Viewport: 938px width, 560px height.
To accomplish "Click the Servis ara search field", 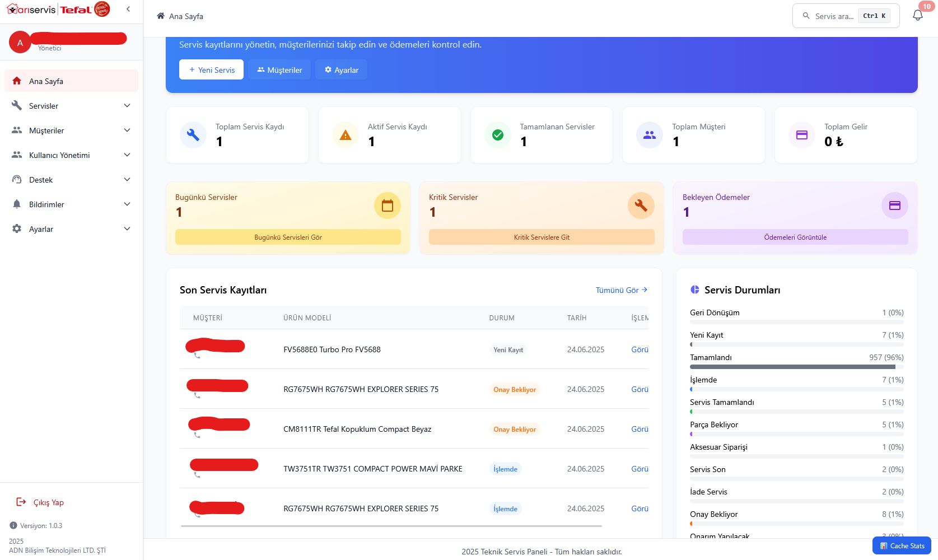I will click(x=834, y=16).
